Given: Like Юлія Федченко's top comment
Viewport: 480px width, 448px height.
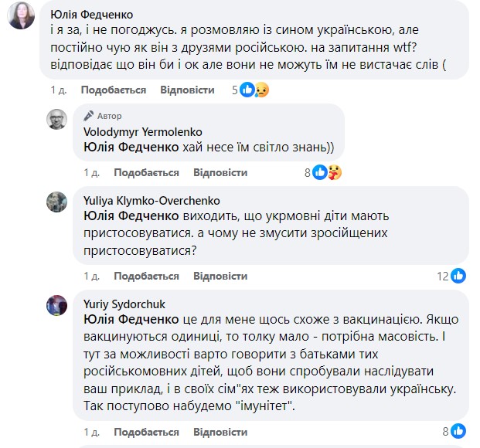Looking at the screenshot, I should 113,90.
